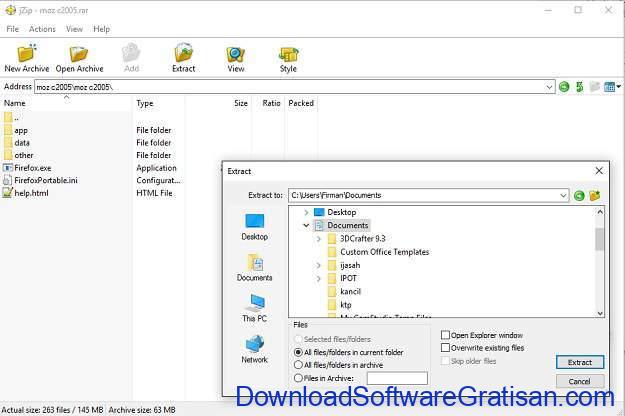Expand the ijasah folder node
625x416 pixels.
click(318, 265)
